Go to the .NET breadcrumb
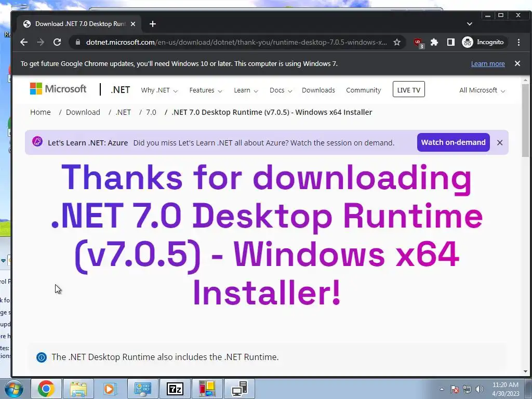This screenshot has width=532, height=399. (123, 112)
